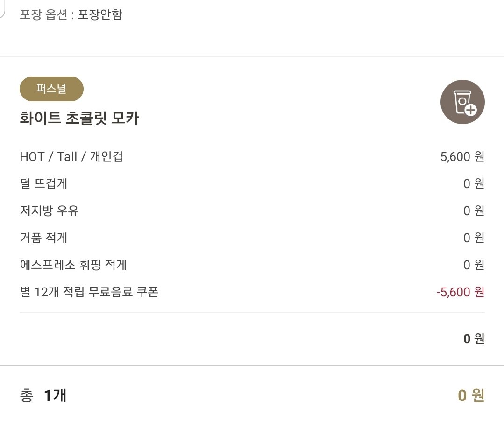This screenshot has height=421, width=504.
Task: Tap the 거품 적게 option text
Action: coord(43,238)
